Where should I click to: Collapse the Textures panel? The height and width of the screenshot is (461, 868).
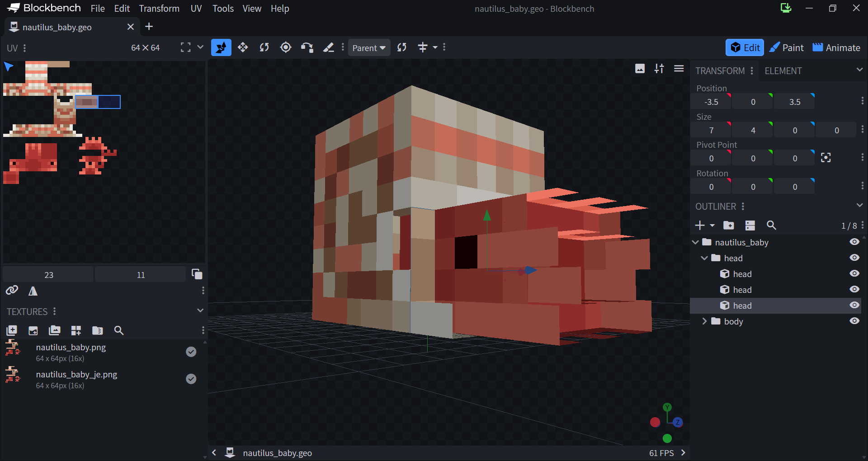(x=200, y=311)
